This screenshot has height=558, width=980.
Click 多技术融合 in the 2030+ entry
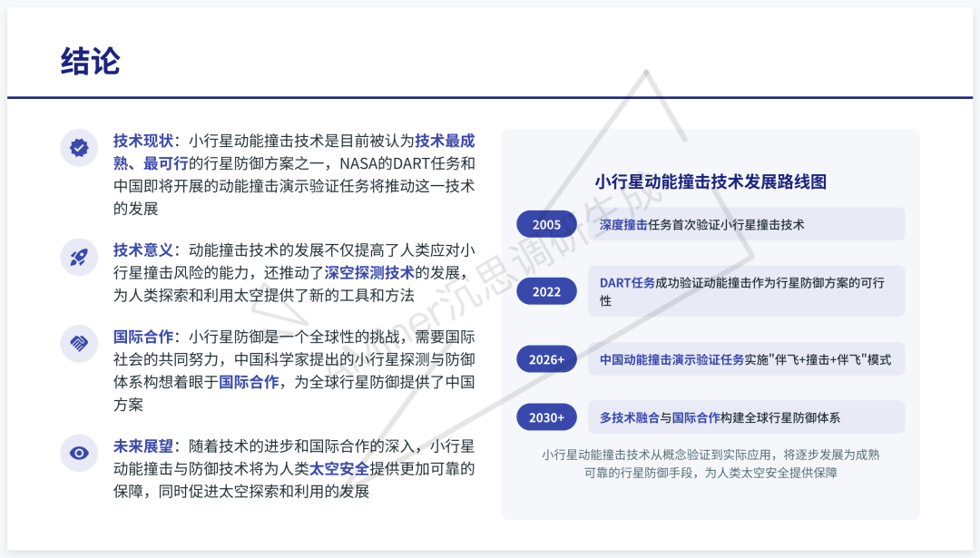click(630, 417)
